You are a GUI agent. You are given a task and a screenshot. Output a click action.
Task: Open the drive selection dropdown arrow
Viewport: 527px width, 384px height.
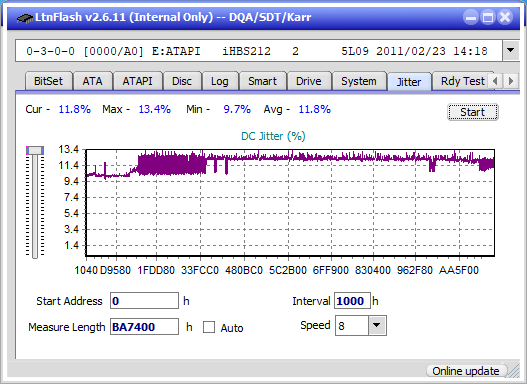click(x=511, y=51)
